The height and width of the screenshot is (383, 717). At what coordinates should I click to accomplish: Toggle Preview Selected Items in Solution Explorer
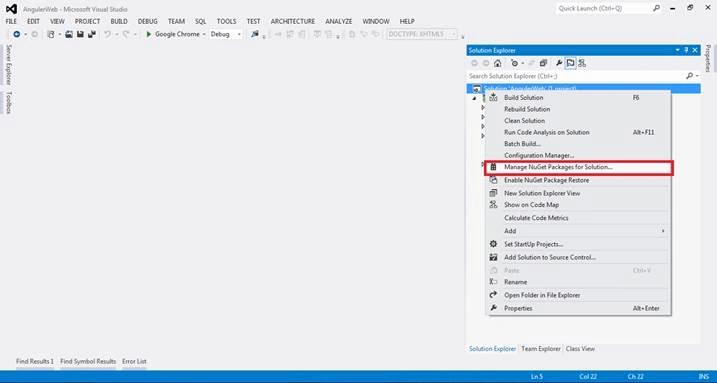(x=570, y=64)
